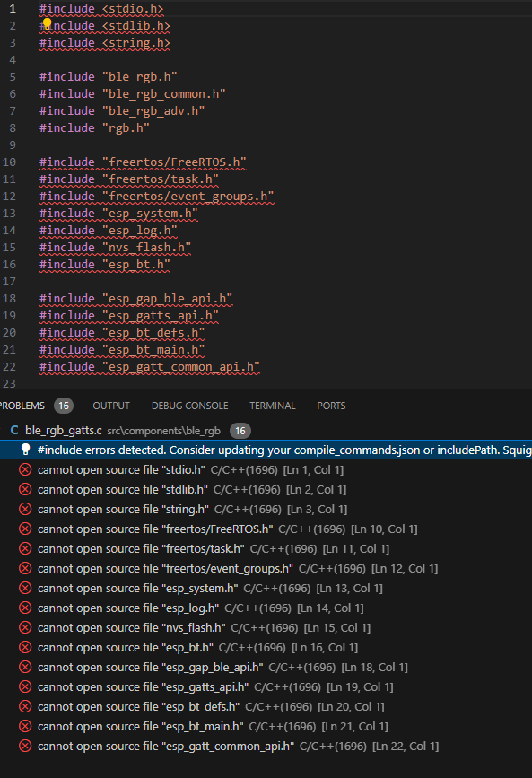
Task: Click the yellow lightbulb quick-fix icon on line 2
Action: coord(48,23)
